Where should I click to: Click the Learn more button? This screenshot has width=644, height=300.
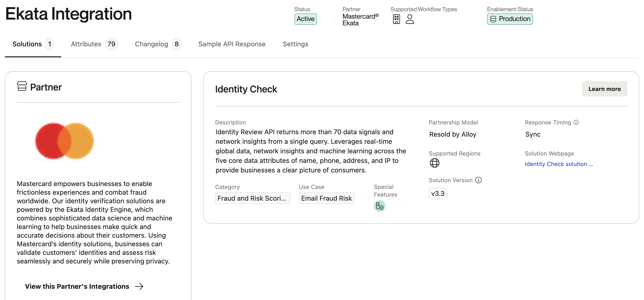click(605, 89)
